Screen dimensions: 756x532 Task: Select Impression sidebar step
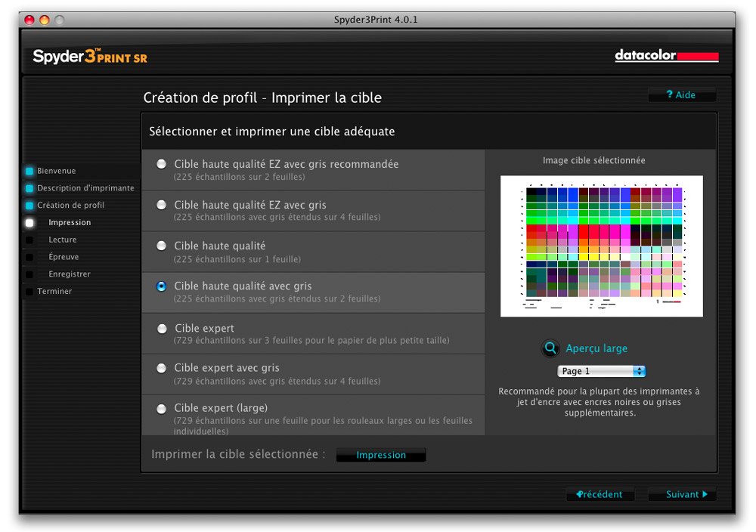(70, 222)
